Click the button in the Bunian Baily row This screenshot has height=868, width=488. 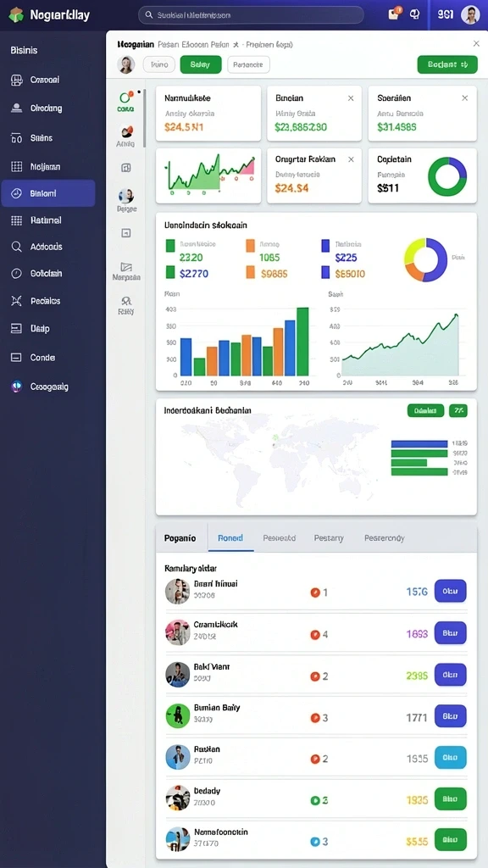451,715
